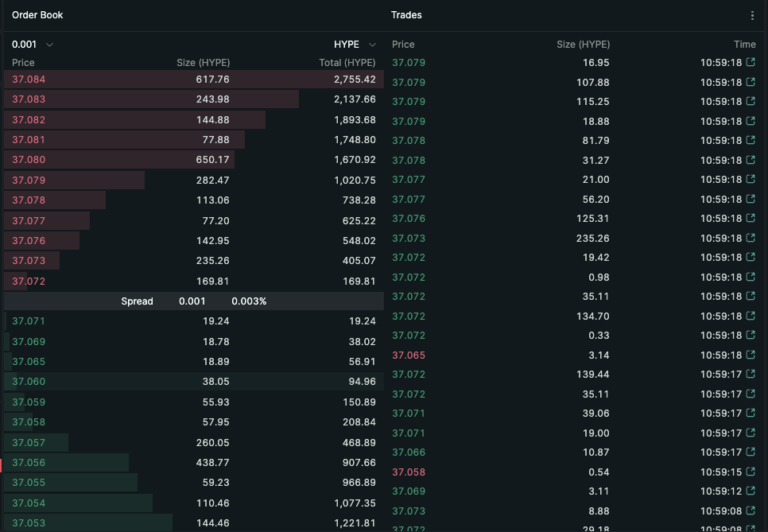Select the 37.084 ask price

pos(29,79)
